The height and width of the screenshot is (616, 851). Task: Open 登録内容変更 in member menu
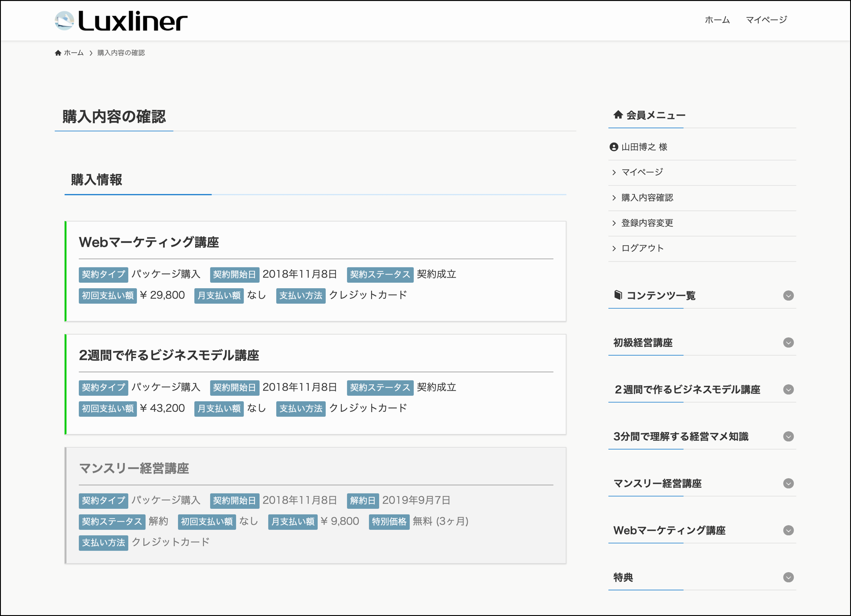647,223
